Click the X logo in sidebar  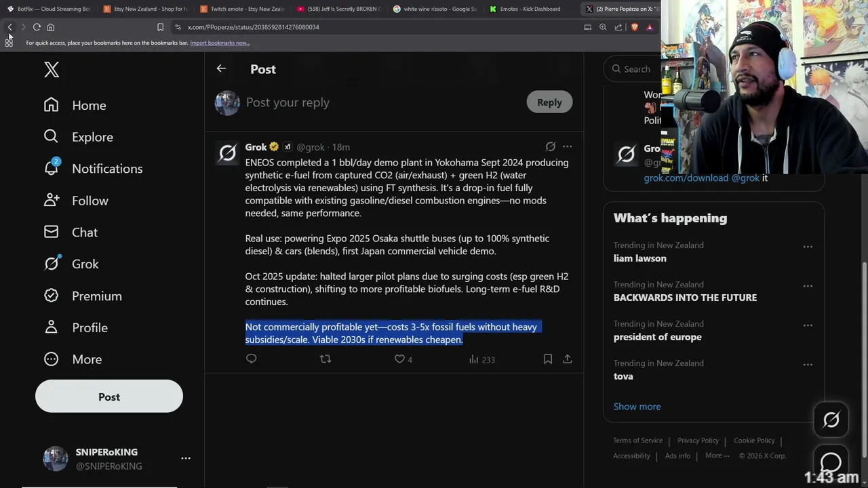tap(52, 69)
